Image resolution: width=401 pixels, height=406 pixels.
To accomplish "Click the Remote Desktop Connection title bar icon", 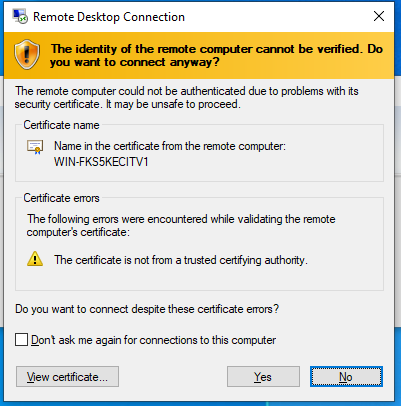I will pos(20,16).
